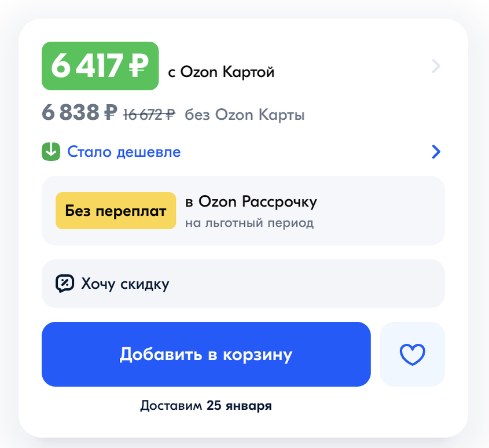Expand the blue chevron next to Стало дешевле

pyautogui.click(x=436, y=152)
